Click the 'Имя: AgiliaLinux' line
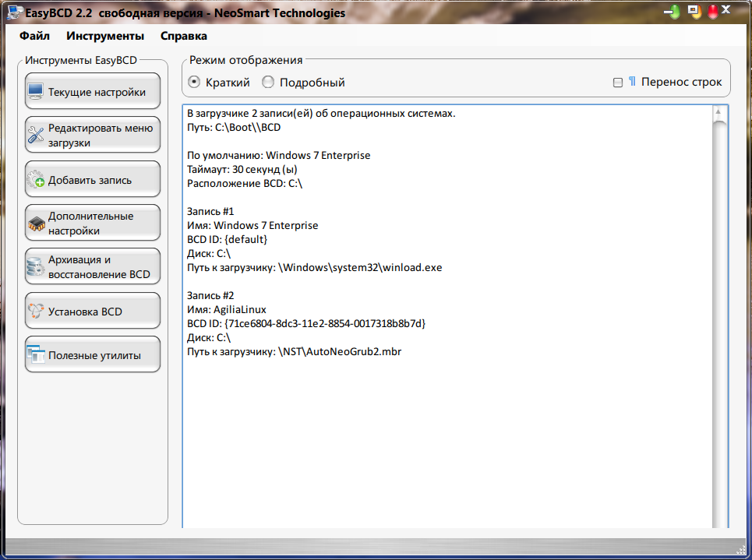This screenshot has width=752, height=560. 226,309
